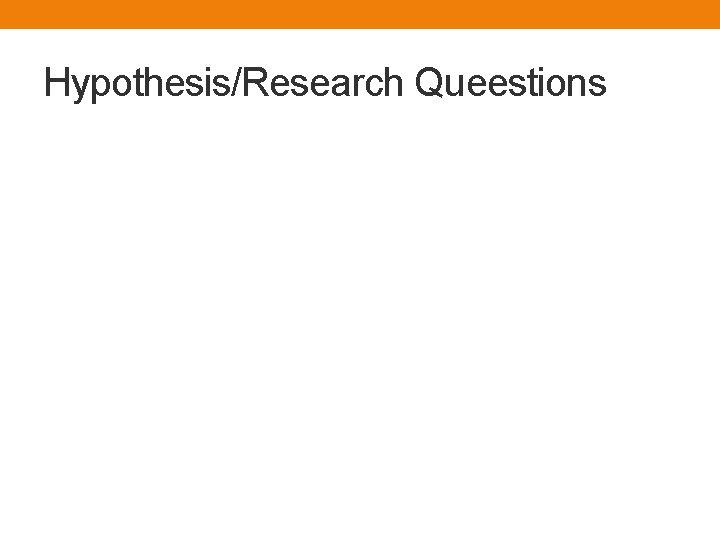
Task: Click the "tions" ending of Queestions
Action: pos(564,84)
